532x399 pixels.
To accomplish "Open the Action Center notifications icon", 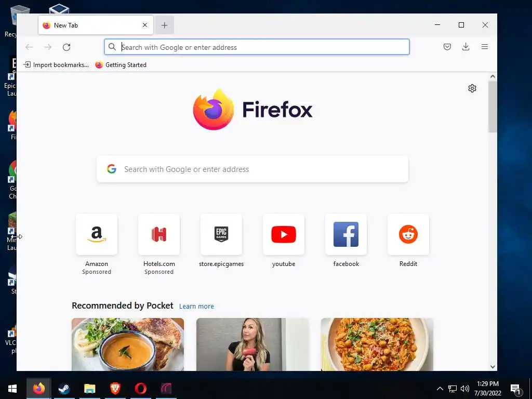I will pyautogui.click(x=516, y=389).
